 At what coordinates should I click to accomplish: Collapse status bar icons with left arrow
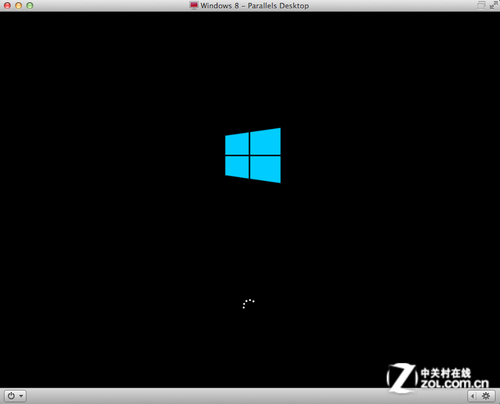point(472,396)
